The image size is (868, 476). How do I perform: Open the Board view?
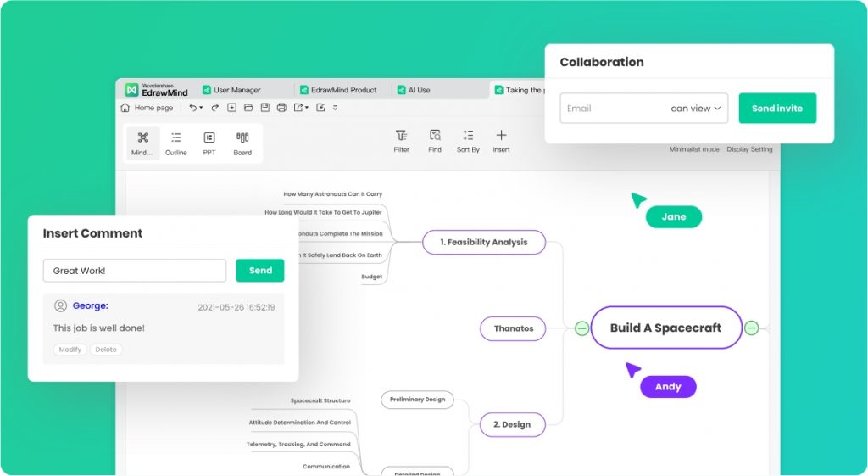(242, 143)
